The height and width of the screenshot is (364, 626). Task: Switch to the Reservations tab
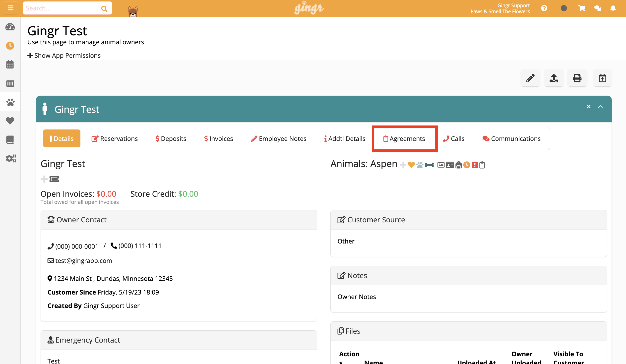[115, 139]
